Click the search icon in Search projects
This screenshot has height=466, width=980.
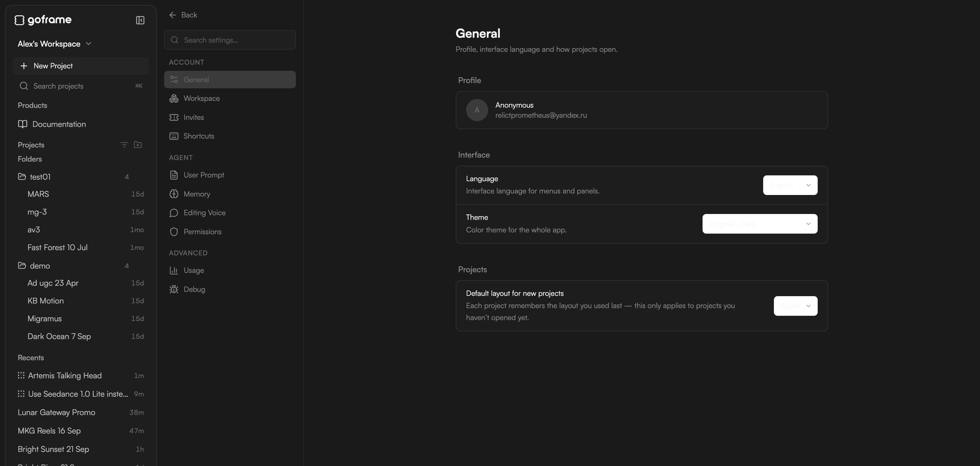(24, 86)
